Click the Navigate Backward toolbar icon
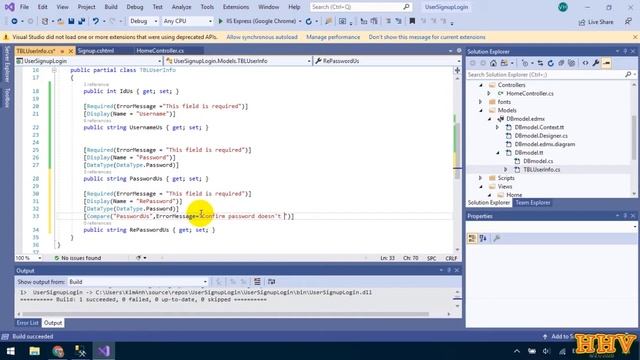The width and height of the screenshot is (640, 360). click(14, 21)
